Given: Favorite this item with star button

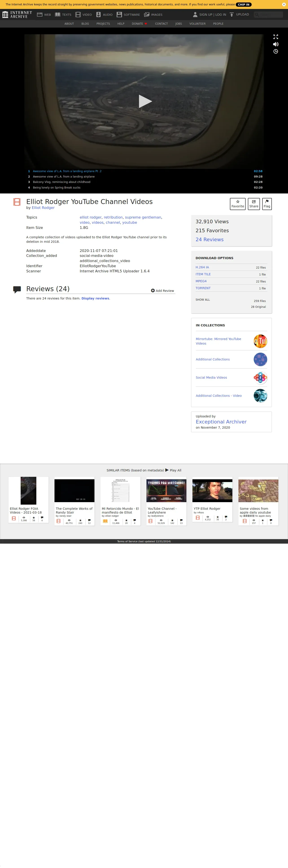Looking at the screenshot, I should point(238,204).
